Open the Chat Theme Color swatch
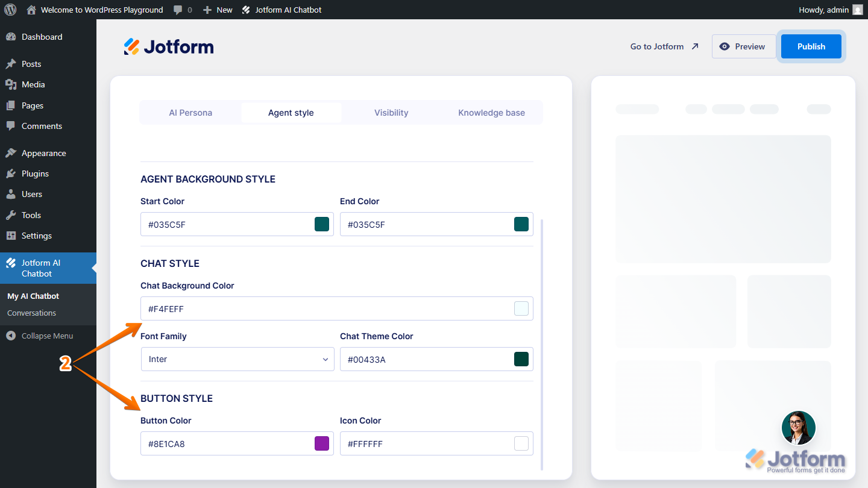 (x=521, y=359)
